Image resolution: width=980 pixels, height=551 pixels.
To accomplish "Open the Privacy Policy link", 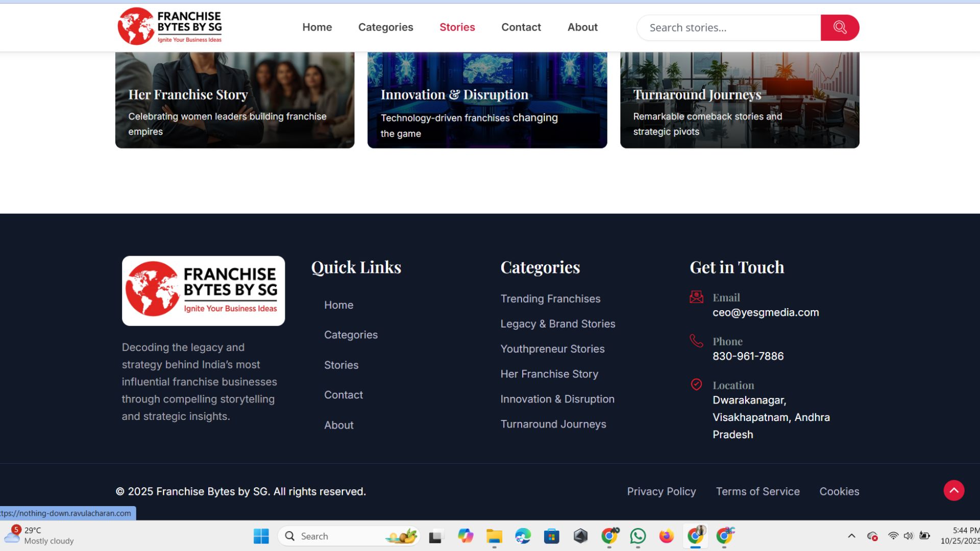I will click(x=661, y=491).
